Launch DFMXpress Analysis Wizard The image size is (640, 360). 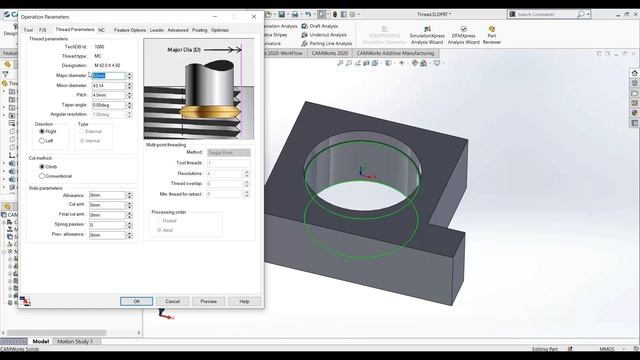(x=463, y=35)
